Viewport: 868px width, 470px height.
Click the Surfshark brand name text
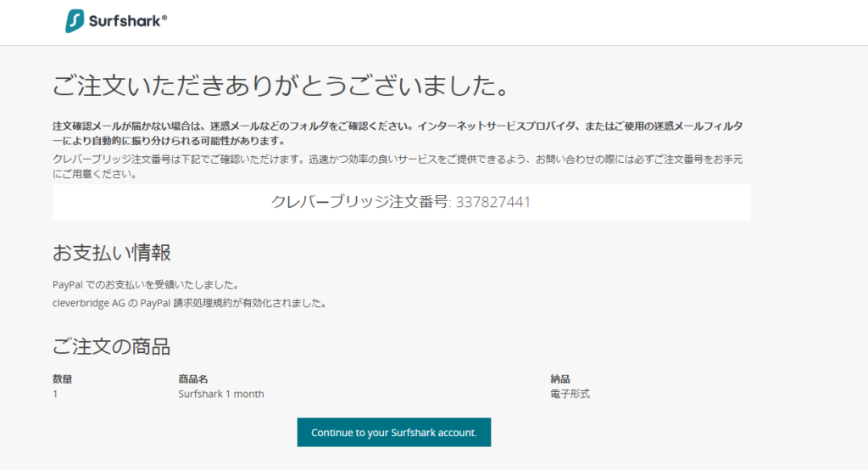[128, 21]
